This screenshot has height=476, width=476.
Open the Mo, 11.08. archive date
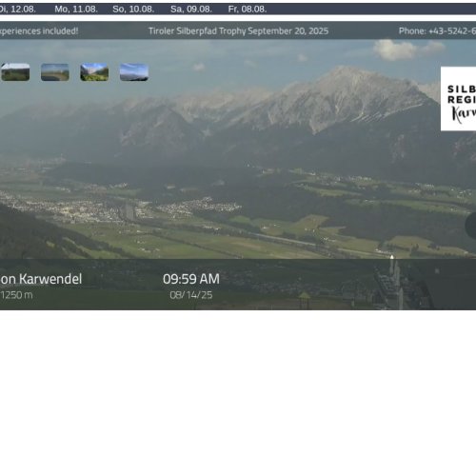(x=76, y=10)
